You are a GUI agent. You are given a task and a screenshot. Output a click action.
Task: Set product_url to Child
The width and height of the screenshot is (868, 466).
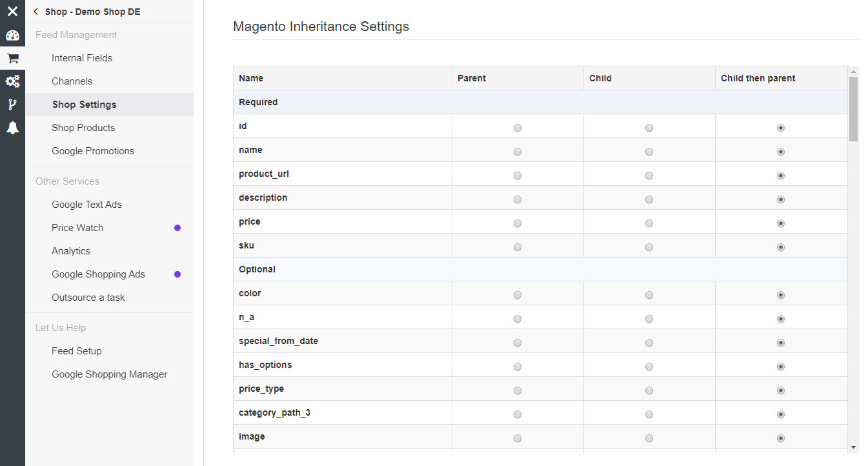pos(649,176)
